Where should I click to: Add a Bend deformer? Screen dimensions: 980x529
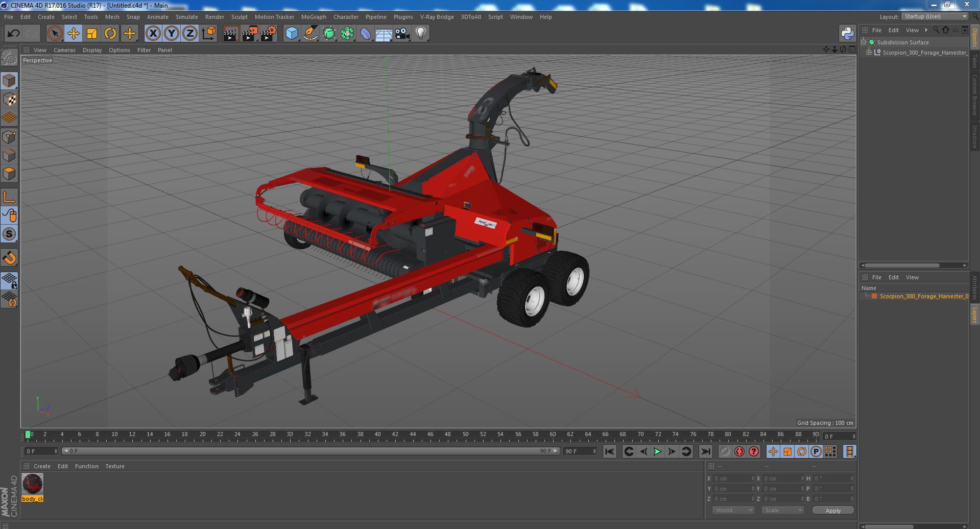coord(366,34)
